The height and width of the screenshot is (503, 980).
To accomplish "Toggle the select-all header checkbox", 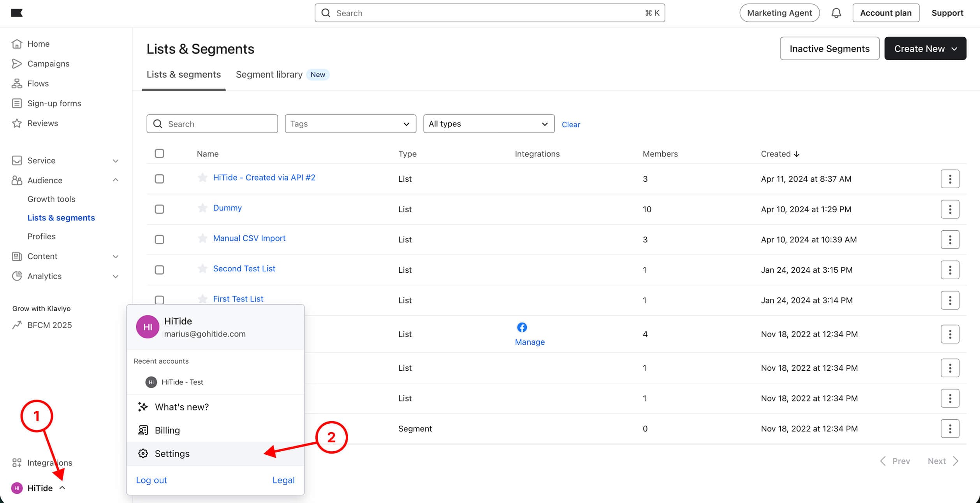I will click(x=159, y=154).
